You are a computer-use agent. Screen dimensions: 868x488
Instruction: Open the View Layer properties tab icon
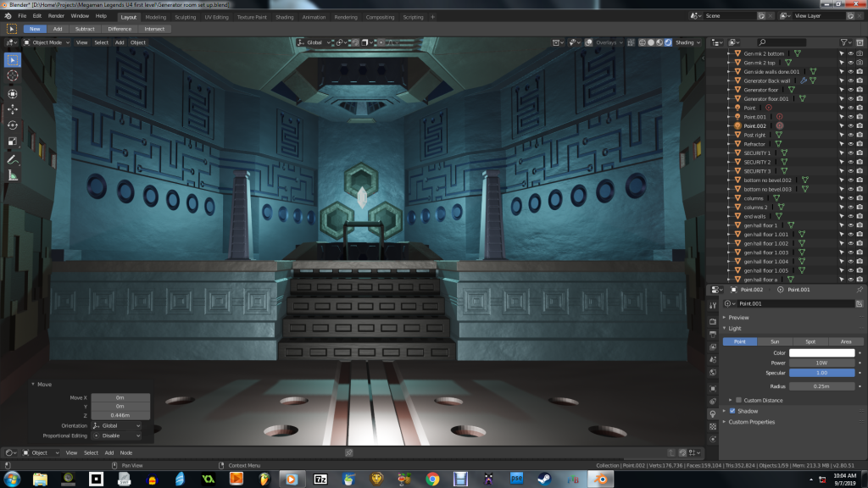pyautogui.click(x=713, y=347)
